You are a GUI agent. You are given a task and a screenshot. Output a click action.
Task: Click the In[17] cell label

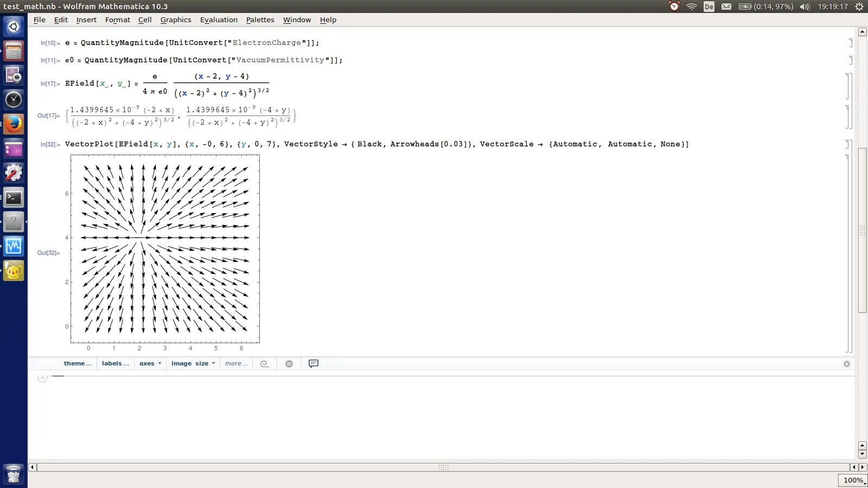[x=50, y=84]
